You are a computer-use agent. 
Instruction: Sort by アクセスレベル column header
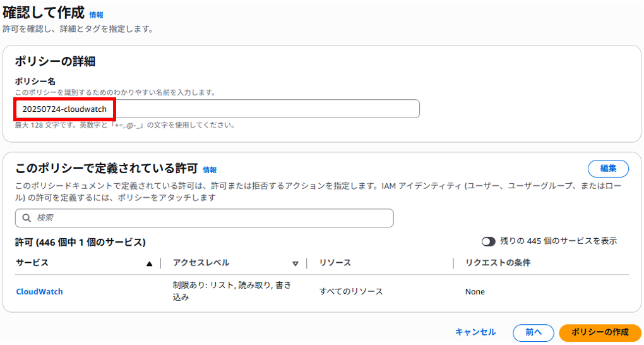(x=201, y=263)
